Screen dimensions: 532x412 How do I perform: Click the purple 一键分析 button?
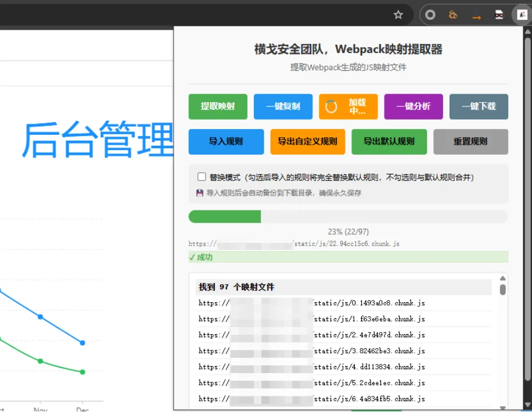(414, 106)
